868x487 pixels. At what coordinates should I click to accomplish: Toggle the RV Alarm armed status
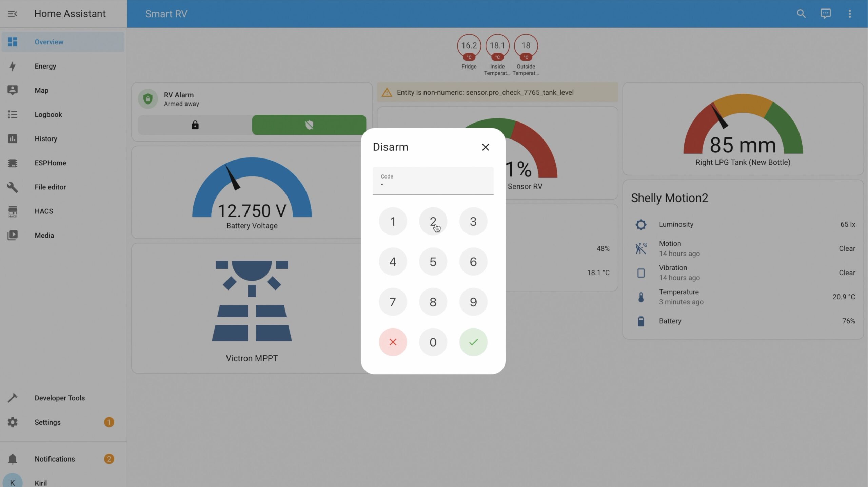pyautogui.click(x=309, y=125)
